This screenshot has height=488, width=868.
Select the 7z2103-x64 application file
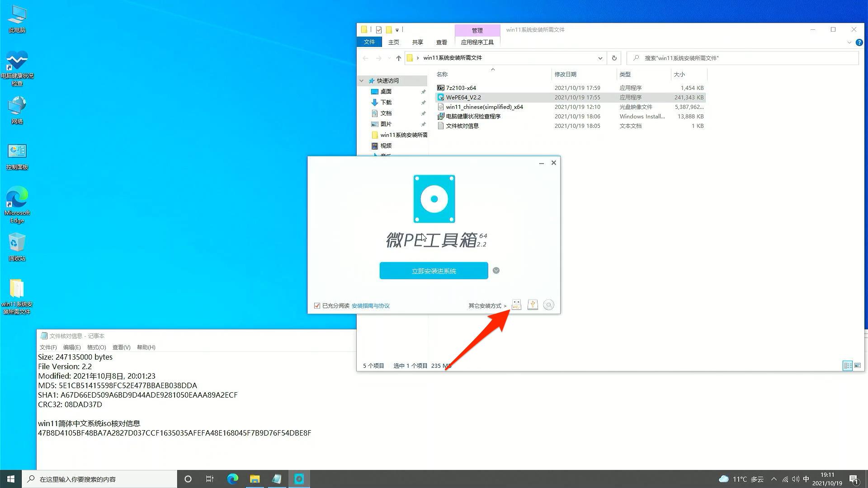pyautogui.click(x=460, y=88)
